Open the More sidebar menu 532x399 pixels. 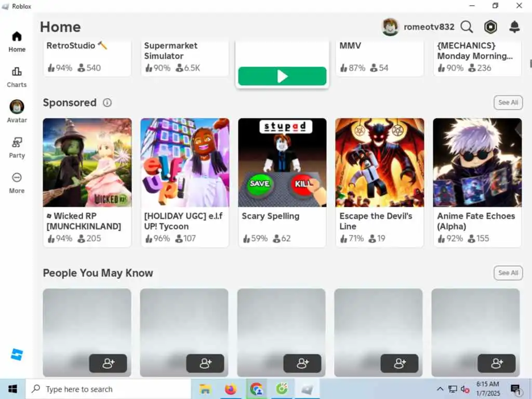(x=17, y=178)
